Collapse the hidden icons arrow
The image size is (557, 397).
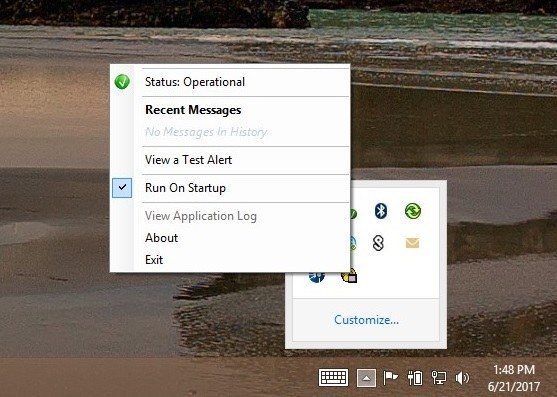tap(366, 378)
